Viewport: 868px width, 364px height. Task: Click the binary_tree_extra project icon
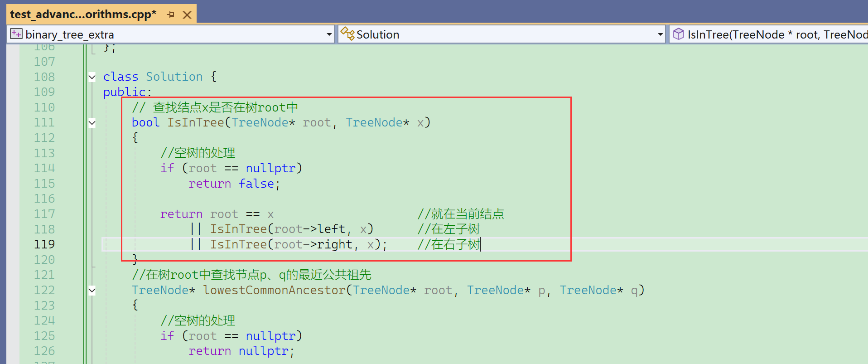[16, 34]
